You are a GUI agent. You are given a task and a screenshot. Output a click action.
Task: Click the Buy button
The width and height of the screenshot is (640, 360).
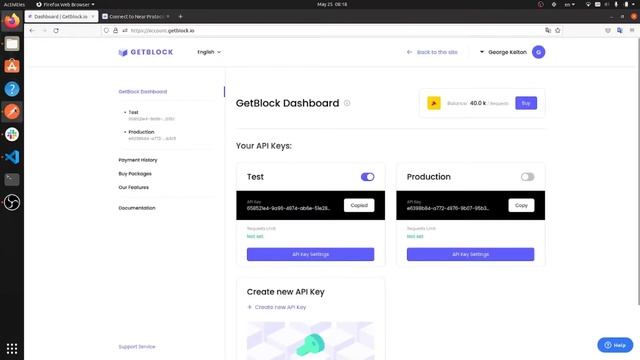point(526,103)
